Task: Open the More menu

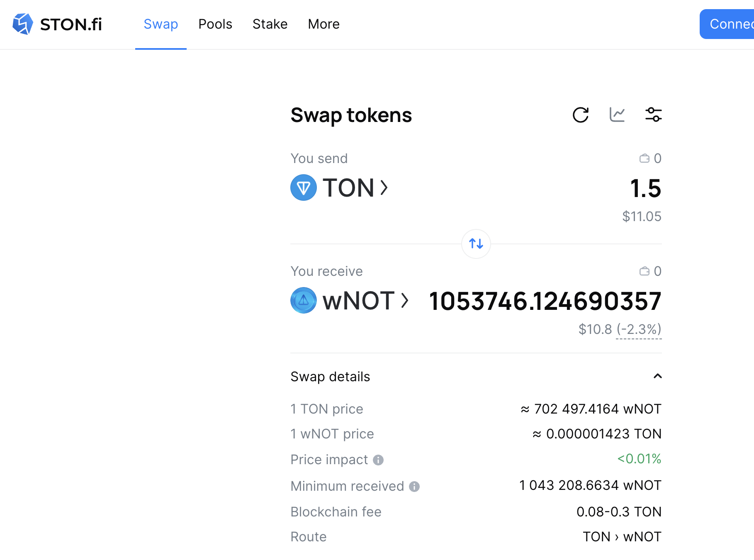Action: coord(324,24)
